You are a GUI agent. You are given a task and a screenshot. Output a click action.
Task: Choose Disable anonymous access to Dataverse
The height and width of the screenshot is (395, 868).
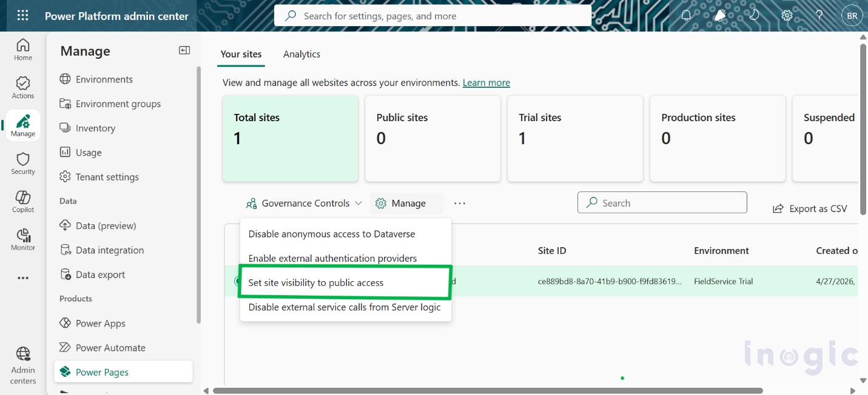(x=346, y=234)
